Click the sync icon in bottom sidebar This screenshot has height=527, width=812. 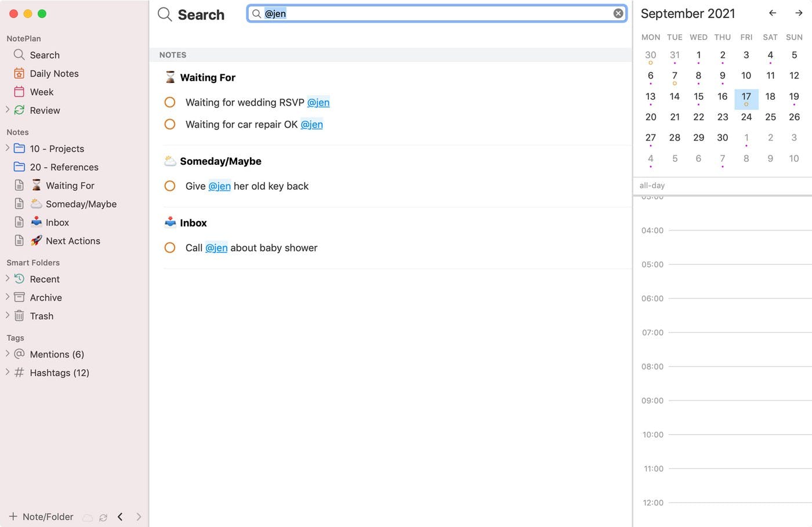(103, 517)
